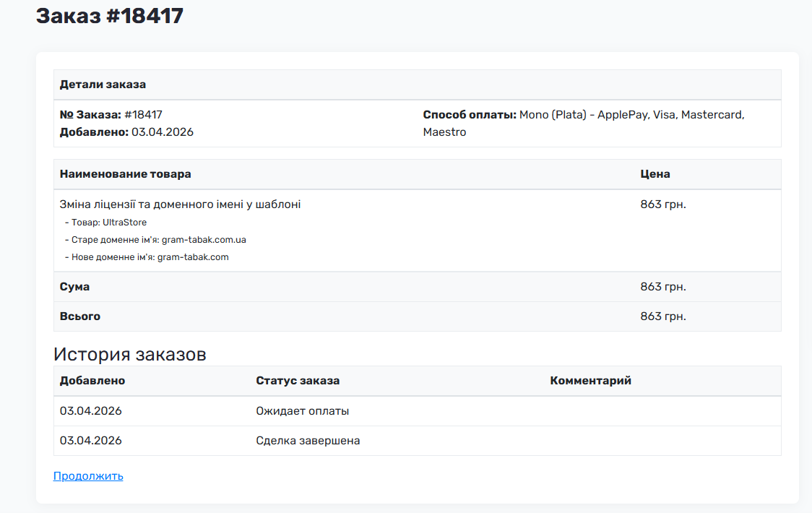The height and width of the screenshot is (513, 812).
Task: Click the Наименование товара column header
Action: (x=125, y=174)
